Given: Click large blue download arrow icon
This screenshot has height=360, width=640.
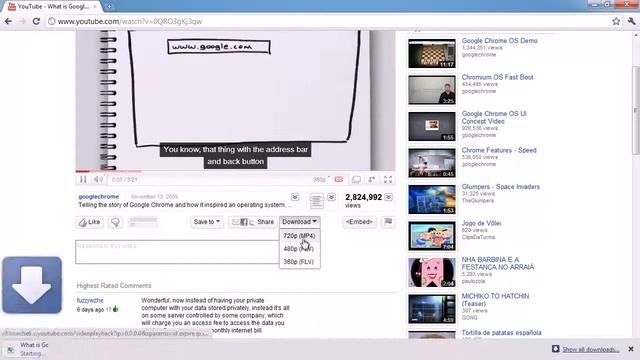Looking at the screenshot, I should [x=32, y=285].
